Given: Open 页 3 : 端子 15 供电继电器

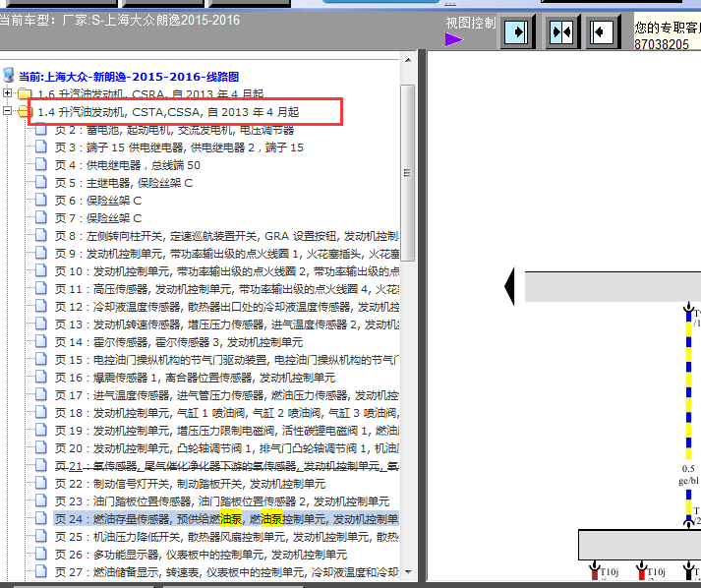Looking at the screenshot, I should pyautogui.click(x=179, y=147).
